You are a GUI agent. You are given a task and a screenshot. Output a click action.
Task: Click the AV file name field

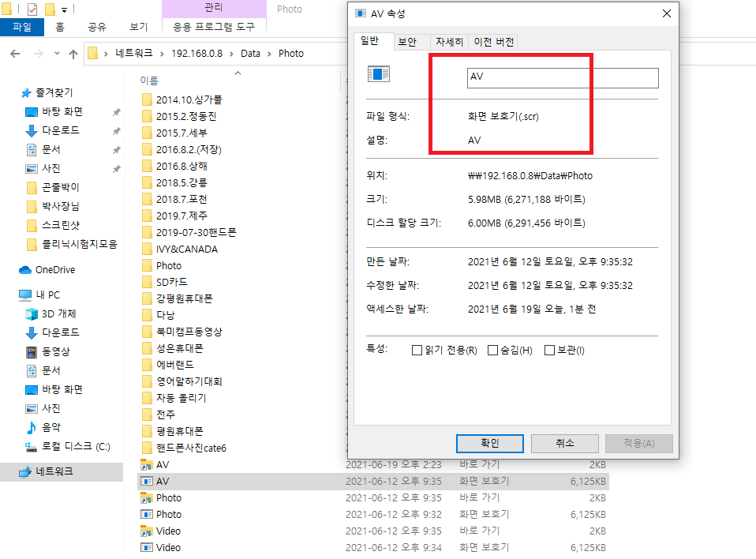tap(563, 78)
